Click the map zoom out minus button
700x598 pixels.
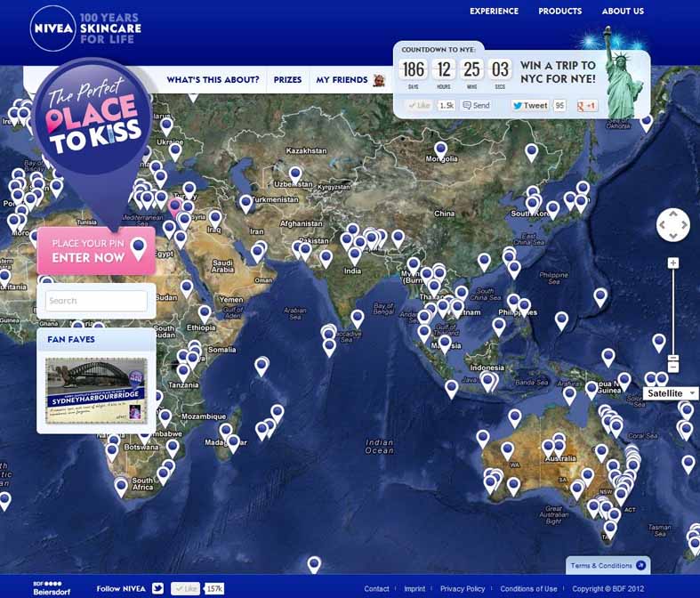pyautogui.click(x=672, y=368)
